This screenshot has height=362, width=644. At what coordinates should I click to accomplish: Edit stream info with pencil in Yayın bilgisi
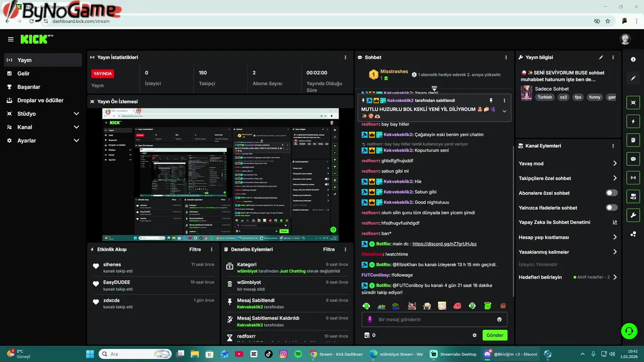(x=601, y=57)
